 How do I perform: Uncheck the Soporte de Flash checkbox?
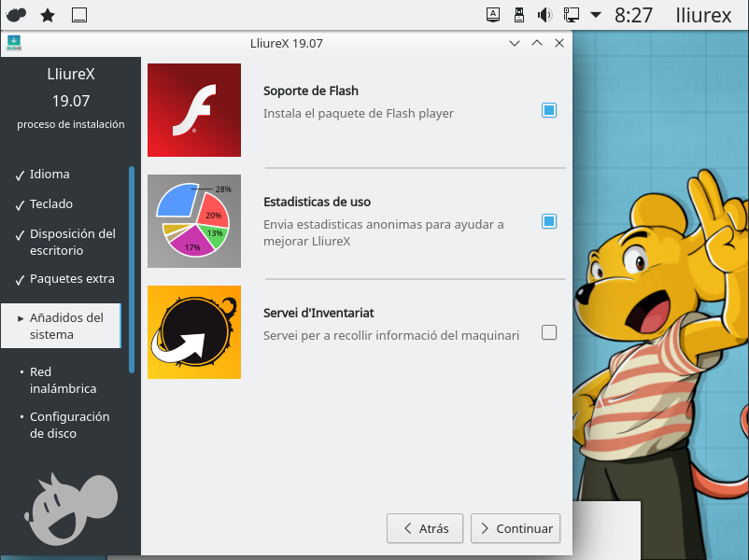pos(549,110)
